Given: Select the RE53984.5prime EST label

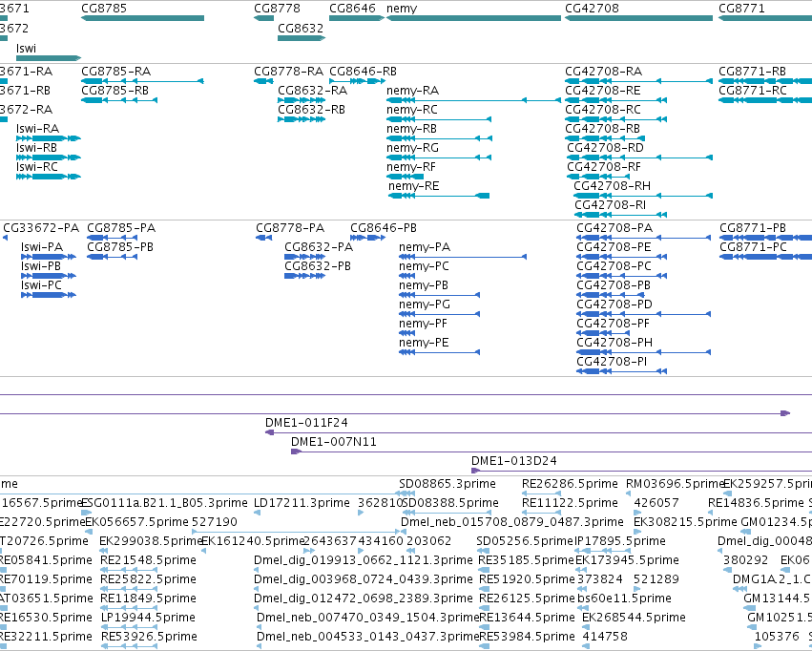Looking at the screenshot, I should (527, 637).
